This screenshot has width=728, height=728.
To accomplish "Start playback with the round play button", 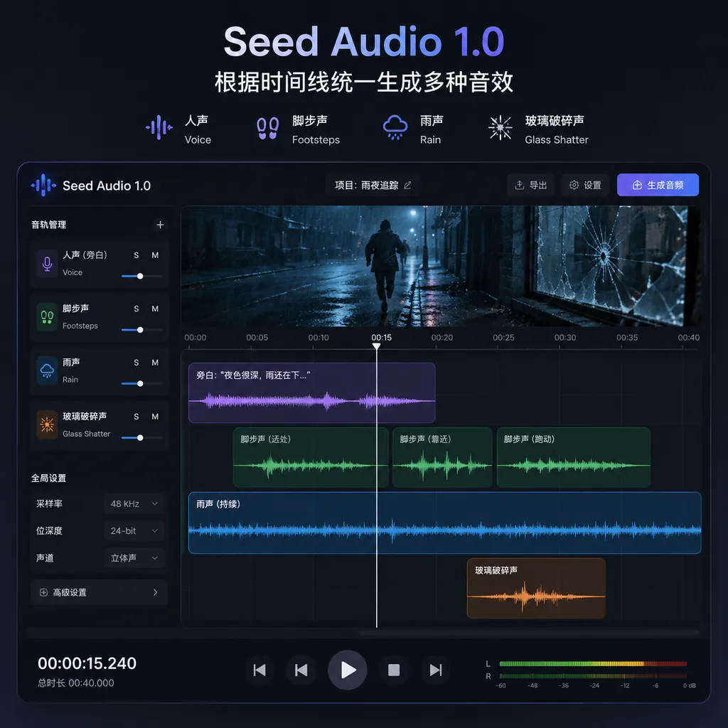I will (347, 670).
